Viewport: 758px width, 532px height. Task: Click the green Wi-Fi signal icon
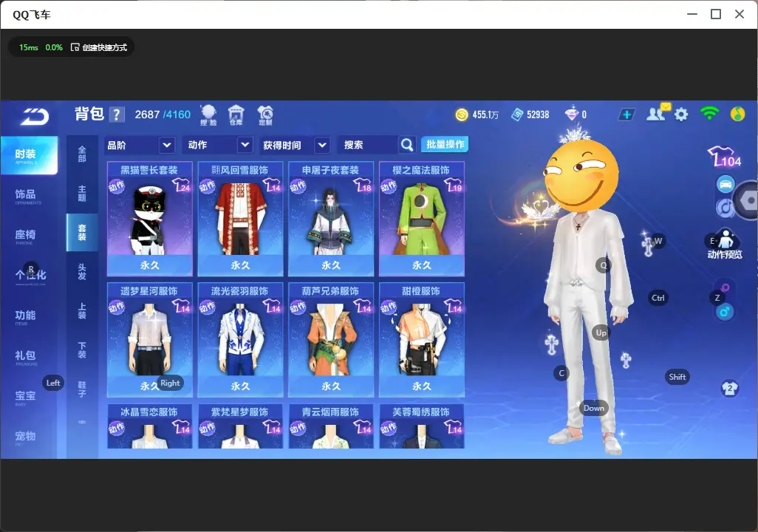pyautogui.click(x=709, y=114)
